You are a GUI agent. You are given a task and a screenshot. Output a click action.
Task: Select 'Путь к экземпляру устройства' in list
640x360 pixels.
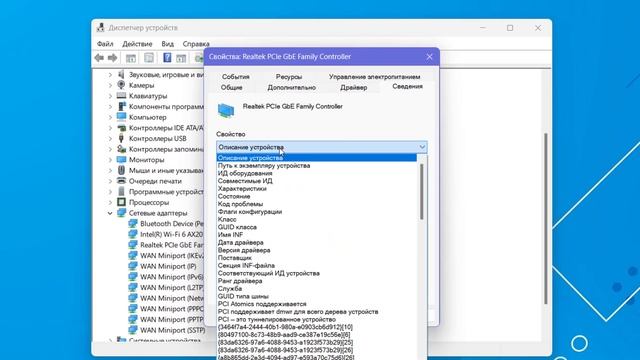(x=316, y=166)
